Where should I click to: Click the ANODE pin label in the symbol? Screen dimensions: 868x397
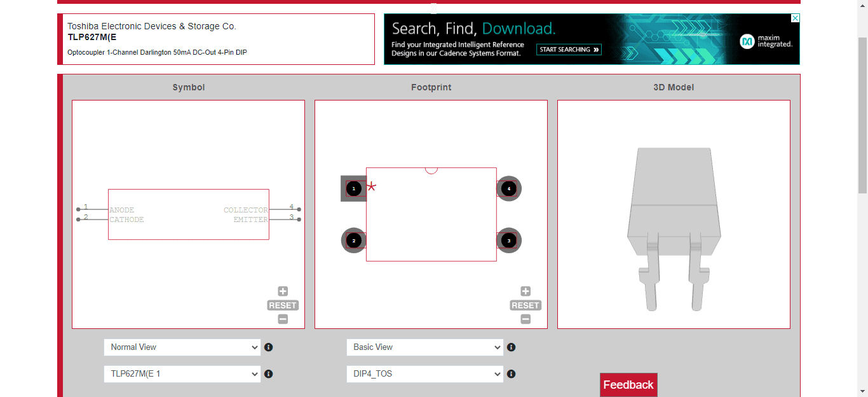122,210
